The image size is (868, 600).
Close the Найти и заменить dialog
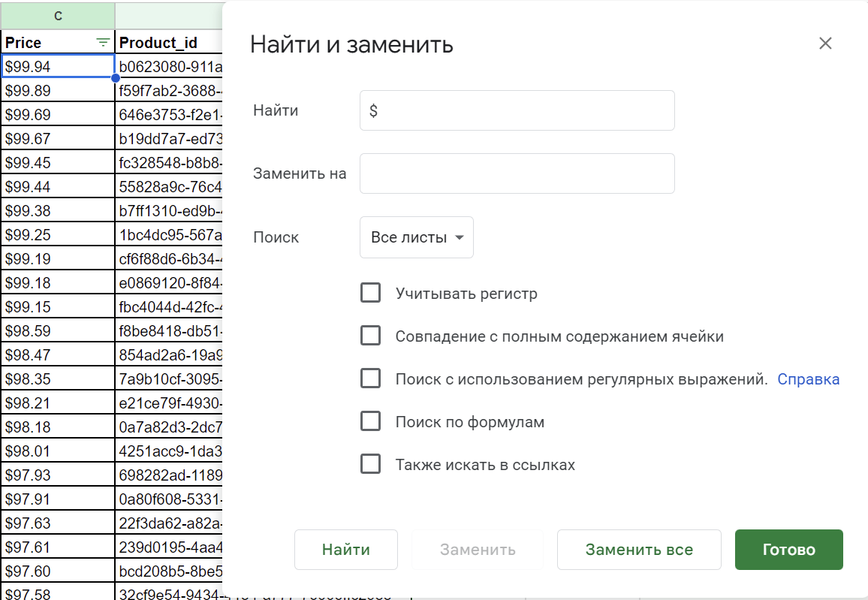tap(825, 44)
